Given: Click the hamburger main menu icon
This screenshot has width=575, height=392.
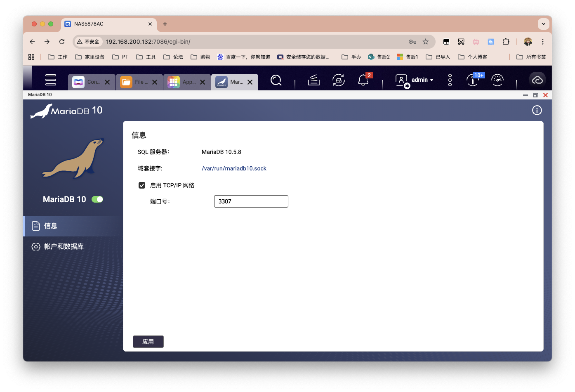Looking at the screenshot, I should pyautogui.click(x=50, y=80).
